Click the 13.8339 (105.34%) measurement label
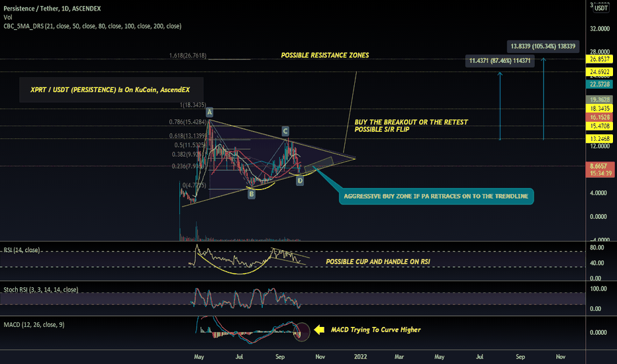This screenshot has width=617, height=364. [543, 46]
